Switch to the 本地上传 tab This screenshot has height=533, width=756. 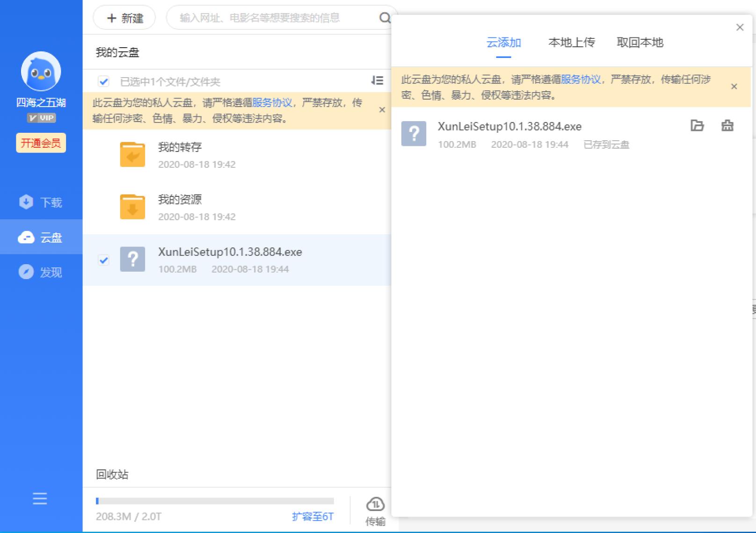coord(572,43)
